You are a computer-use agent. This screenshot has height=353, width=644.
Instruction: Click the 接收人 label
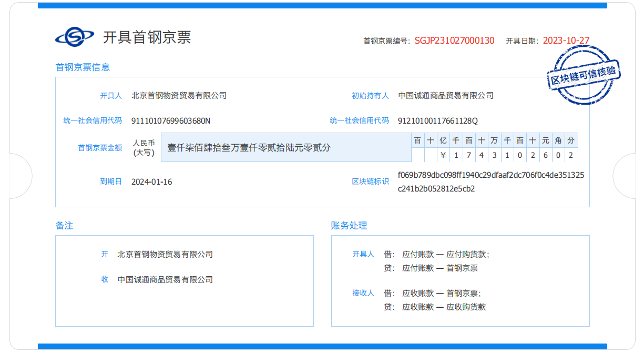pyautogui.click(x=363, y=293)
